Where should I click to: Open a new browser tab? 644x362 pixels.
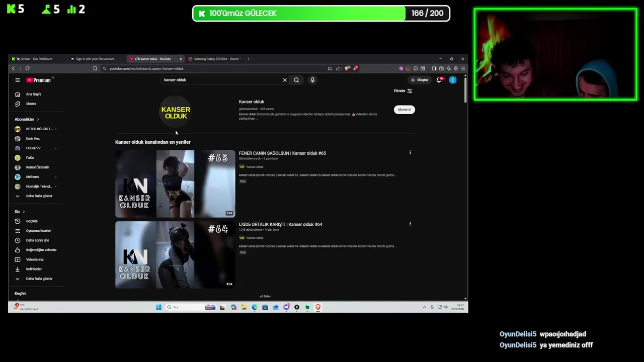point(249,59)
